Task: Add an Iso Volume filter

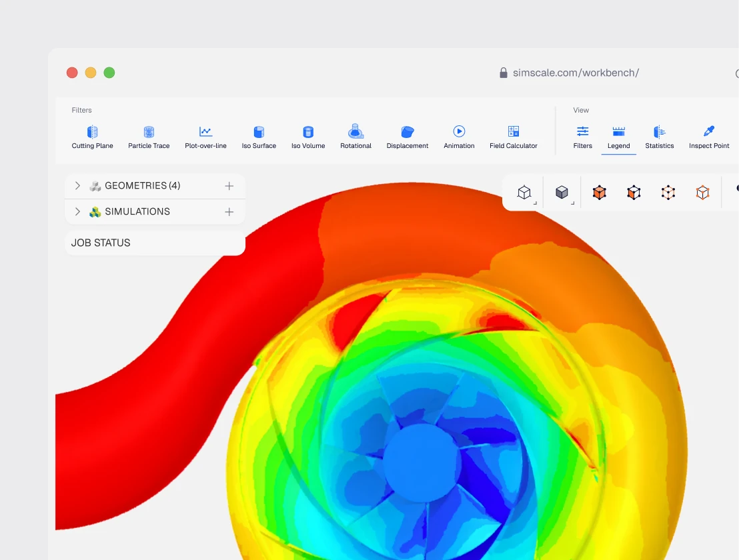Action: tap(308, 137)
